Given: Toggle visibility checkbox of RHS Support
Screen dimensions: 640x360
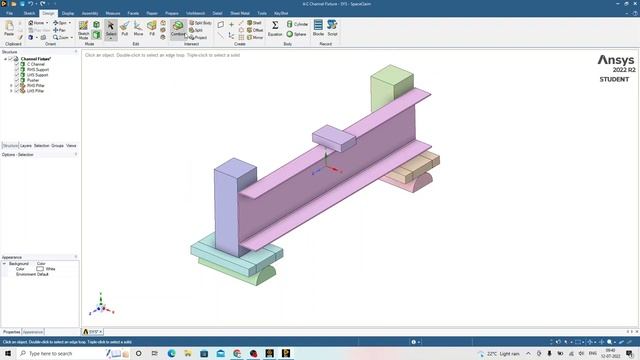Looking at the screenshot, I should [x=17, y=70].
